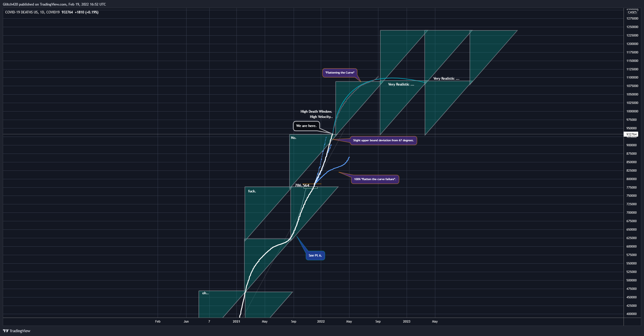
Task: Click the 786,564 price note
Action: coord(302,185)
